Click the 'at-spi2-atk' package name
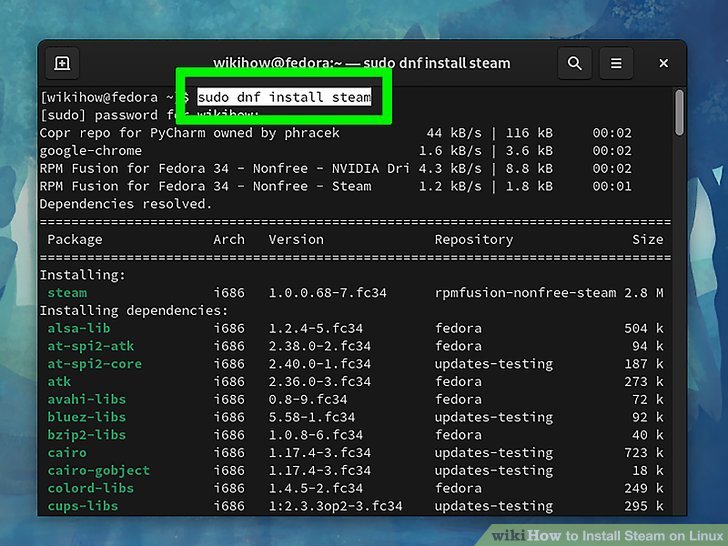 (91, 346)
